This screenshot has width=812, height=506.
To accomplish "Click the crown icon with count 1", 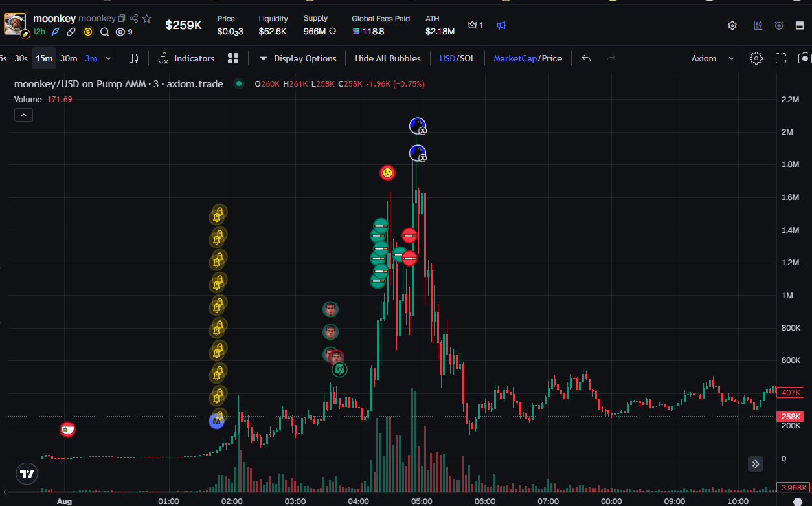I will click(x=476, y=25).
